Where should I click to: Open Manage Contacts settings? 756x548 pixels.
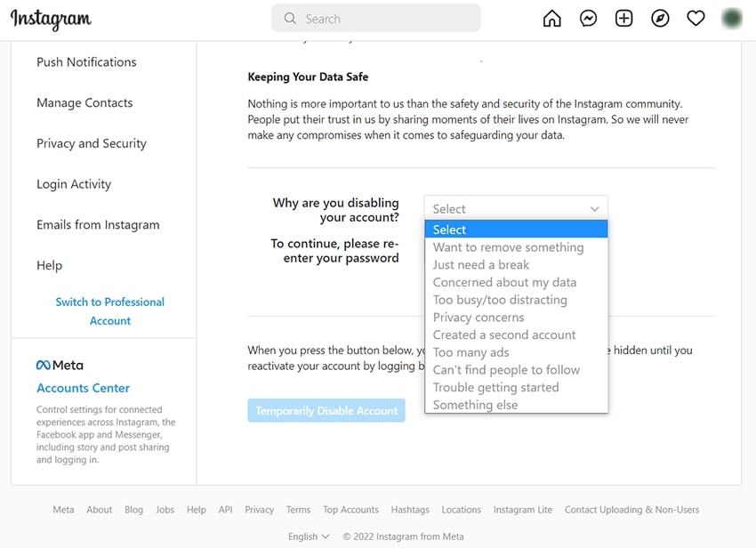[x=84, y=103]
